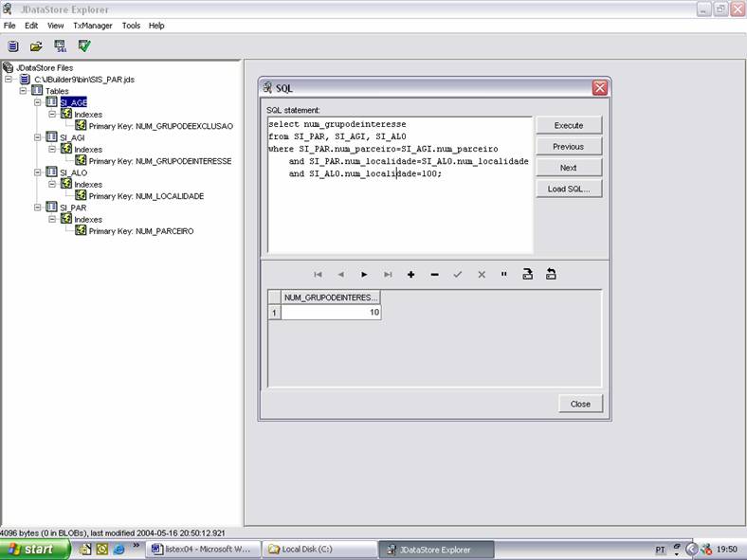747x560 pixels.
Task: Click the save changes navigator icon
Action: (x=527, y=274)
